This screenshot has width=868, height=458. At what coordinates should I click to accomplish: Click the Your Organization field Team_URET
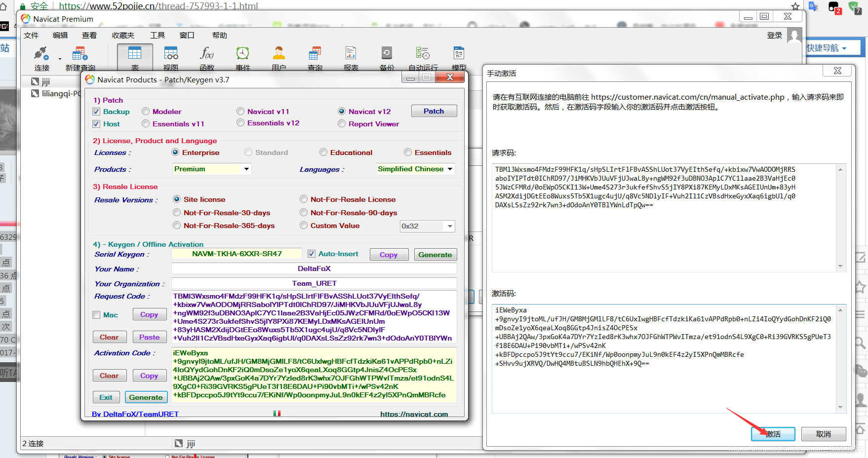click(314, 283)
